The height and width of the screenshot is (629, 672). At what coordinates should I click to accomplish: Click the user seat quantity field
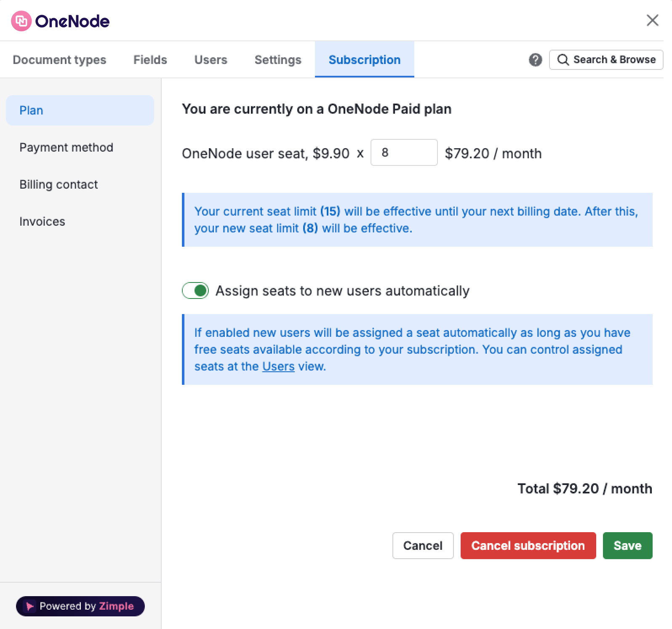pos(404,152)
